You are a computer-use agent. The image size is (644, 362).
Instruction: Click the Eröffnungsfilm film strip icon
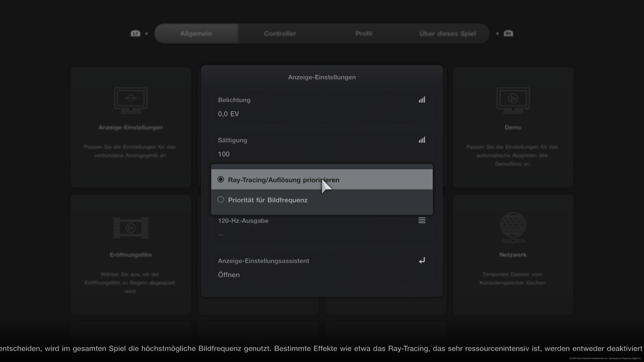tap(130, 228)
